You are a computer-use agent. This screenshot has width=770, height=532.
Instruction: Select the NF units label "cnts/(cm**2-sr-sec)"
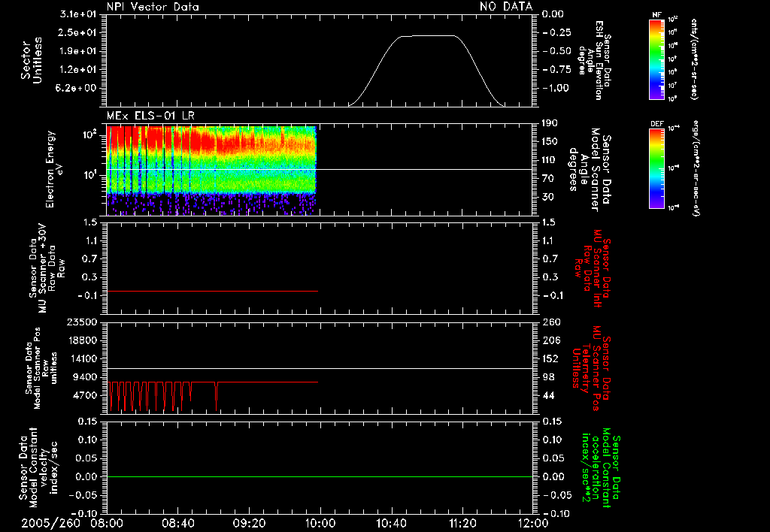coord(694,59)
